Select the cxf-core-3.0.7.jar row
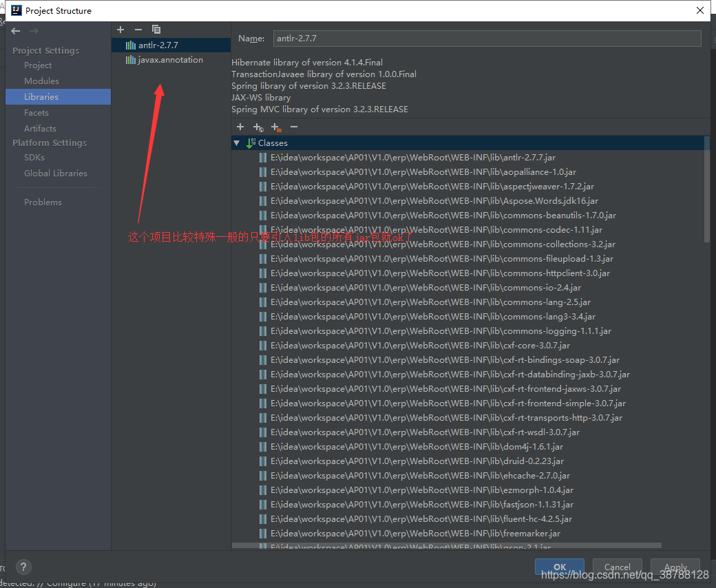 tap(467, 346)
